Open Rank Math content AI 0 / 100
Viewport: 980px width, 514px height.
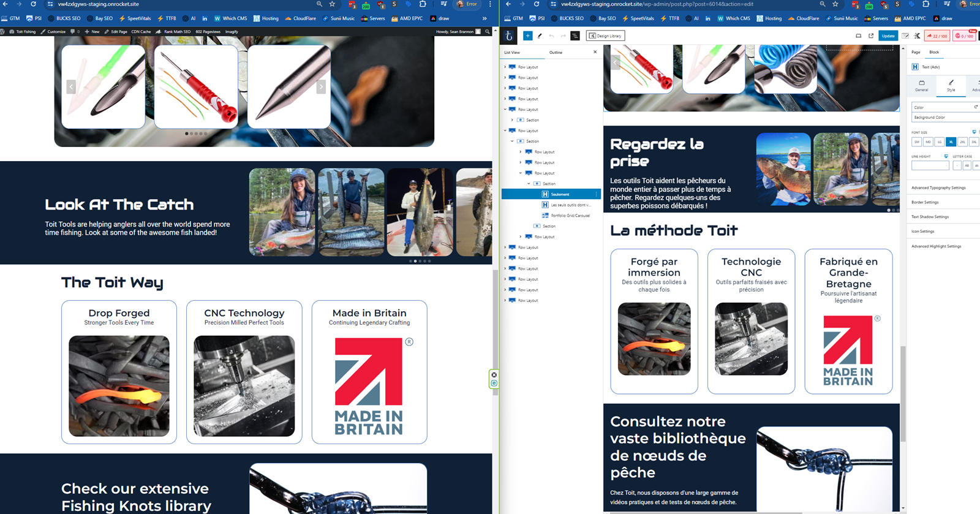[x=965, y=36]
